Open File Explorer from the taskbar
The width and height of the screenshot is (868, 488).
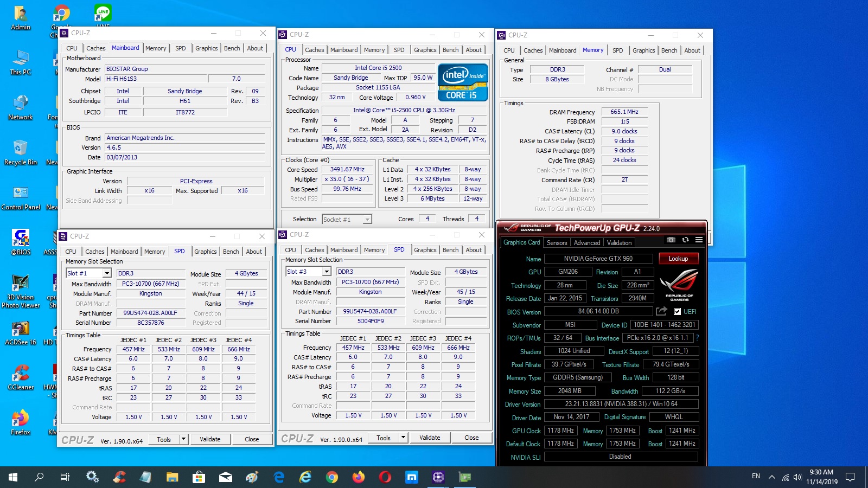[172, 477]
